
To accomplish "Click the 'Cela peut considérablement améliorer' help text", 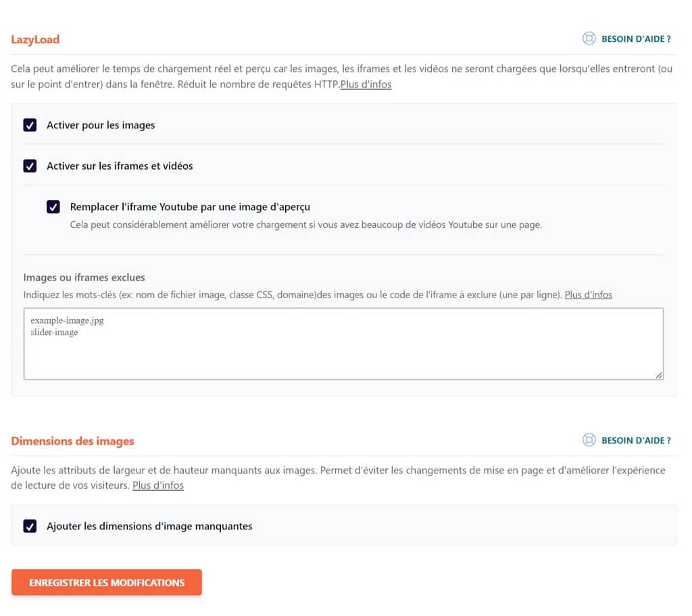I will [x=306, y=224].
